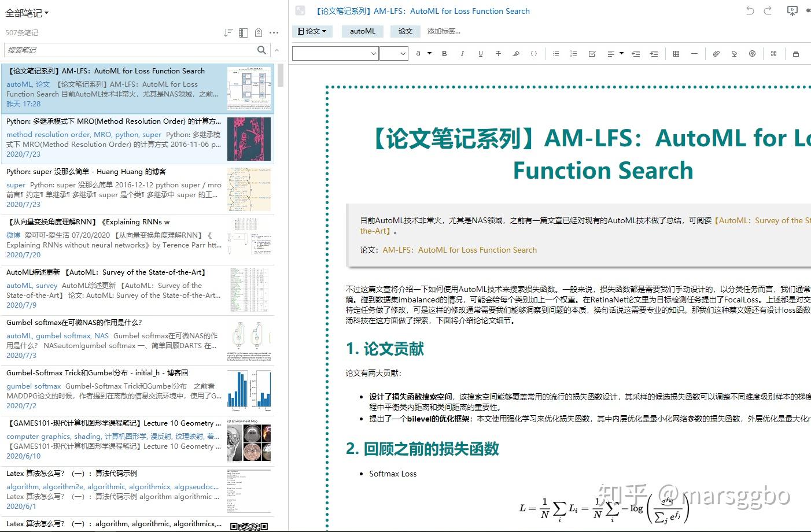Open the Latex 算法 note dated 2020/6/1
The width and height of the screenshot is (811, 532).
coord(138,491)
